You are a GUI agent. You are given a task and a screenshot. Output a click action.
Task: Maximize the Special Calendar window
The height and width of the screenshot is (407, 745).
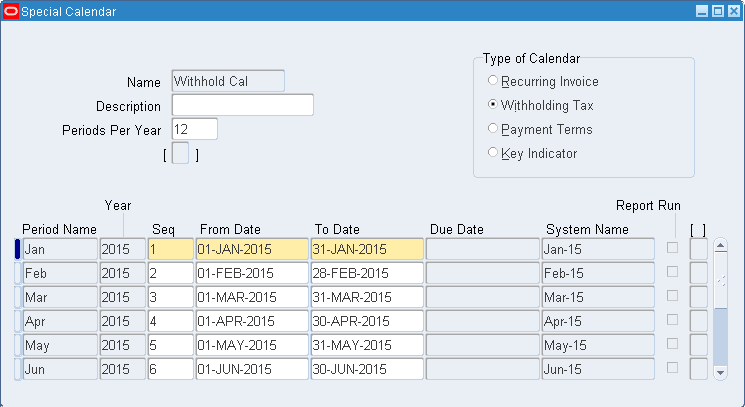(718, 11)
